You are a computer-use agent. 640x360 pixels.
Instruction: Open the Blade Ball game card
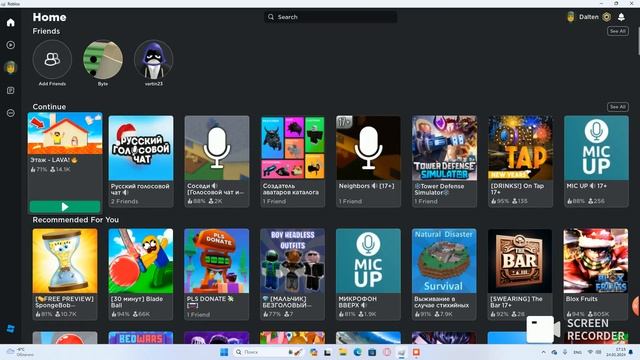(141, 274)
